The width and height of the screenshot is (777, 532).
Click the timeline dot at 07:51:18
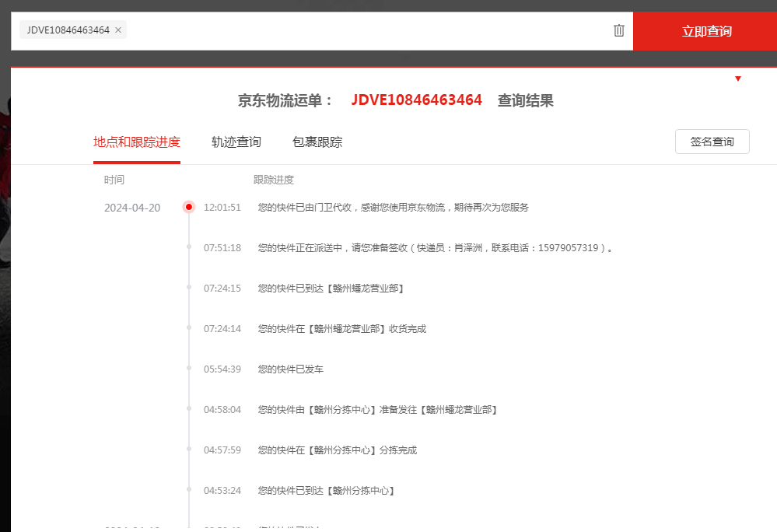189,247
